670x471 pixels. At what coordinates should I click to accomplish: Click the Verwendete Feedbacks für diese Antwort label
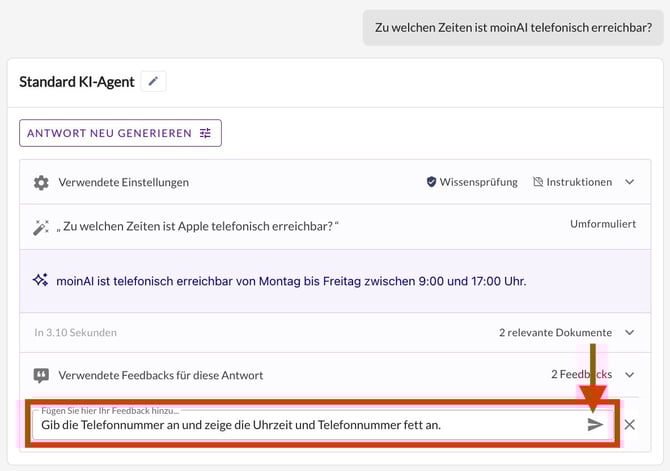click(161, 375)
